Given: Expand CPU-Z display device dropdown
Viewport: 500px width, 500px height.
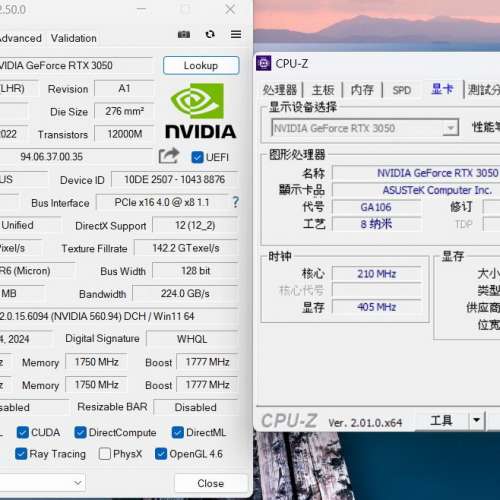Looking at the screenshot, I should (x=451, y=128).
